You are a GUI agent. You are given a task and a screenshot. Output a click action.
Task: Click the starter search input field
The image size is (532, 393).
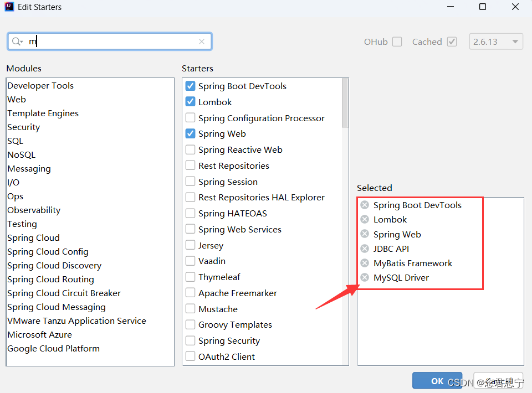pos(109,42)
